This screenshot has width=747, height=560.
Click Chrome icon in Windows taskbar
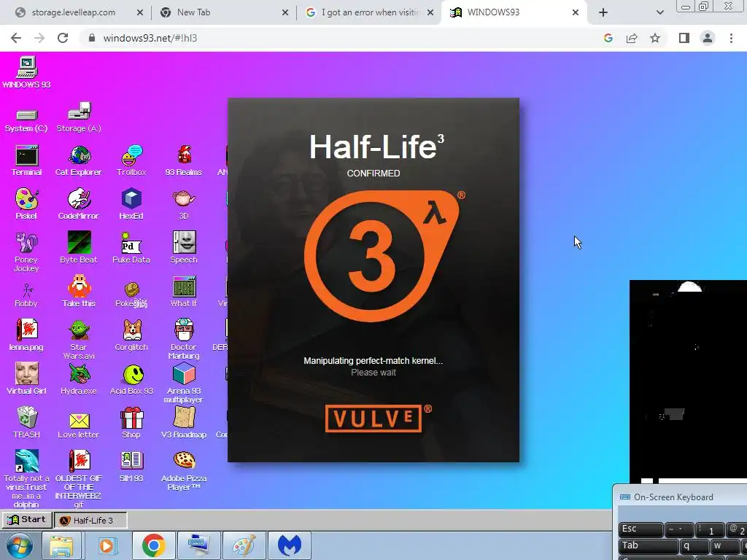[153, 545]
